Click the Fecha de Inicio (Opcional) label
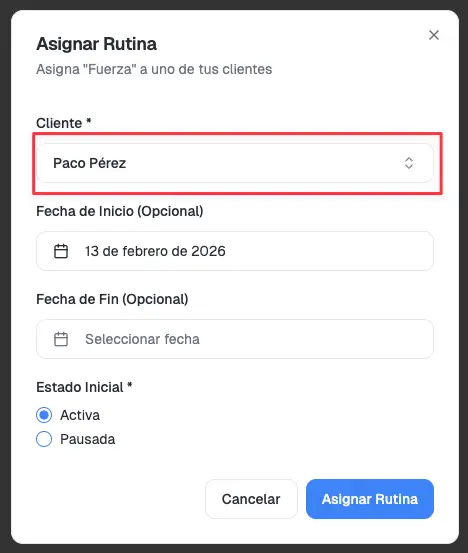The height and width of the screenshot is (553, 468). click(x=120, y=211)
